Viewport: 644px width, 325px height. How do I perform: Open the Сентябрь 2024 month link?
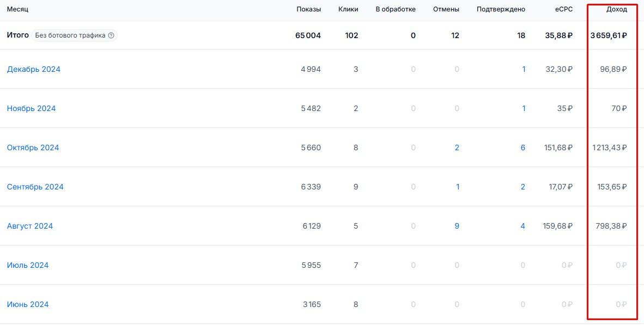tap(35, 187)
